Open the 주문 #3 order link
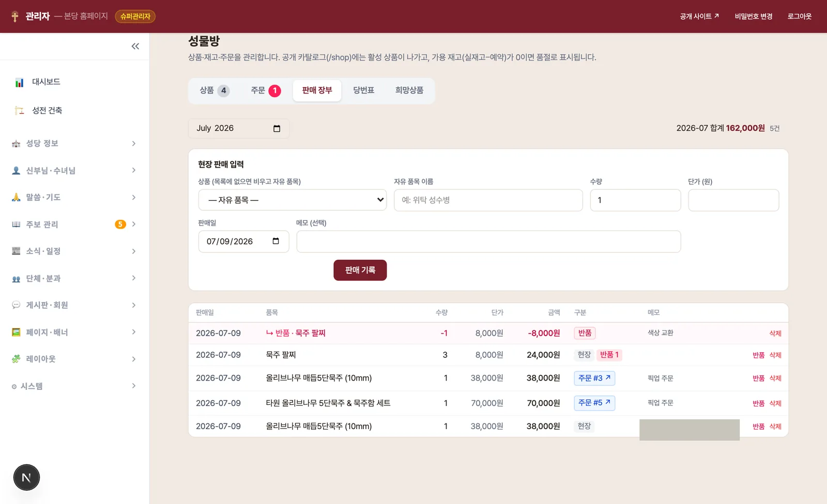The height and width of the screenshot is (504, 827). (594, 378)
